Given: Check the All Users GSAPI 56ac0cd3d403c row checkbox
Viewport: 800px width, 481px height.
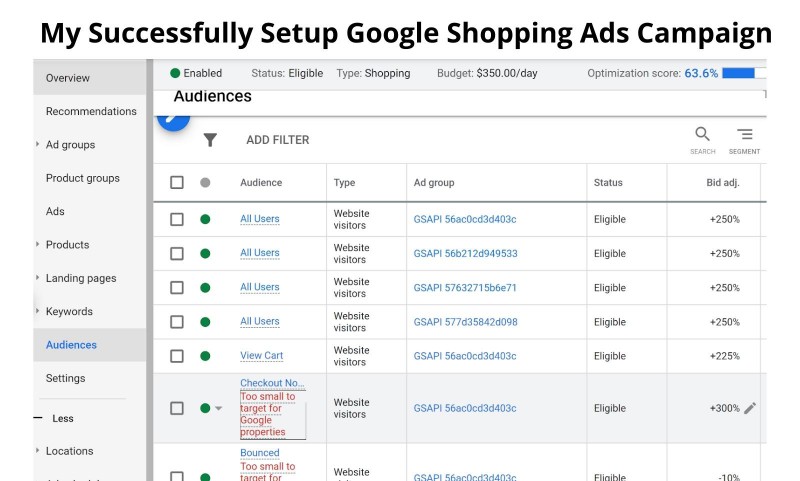Looking at the screenshot, I should pos(177,219).
